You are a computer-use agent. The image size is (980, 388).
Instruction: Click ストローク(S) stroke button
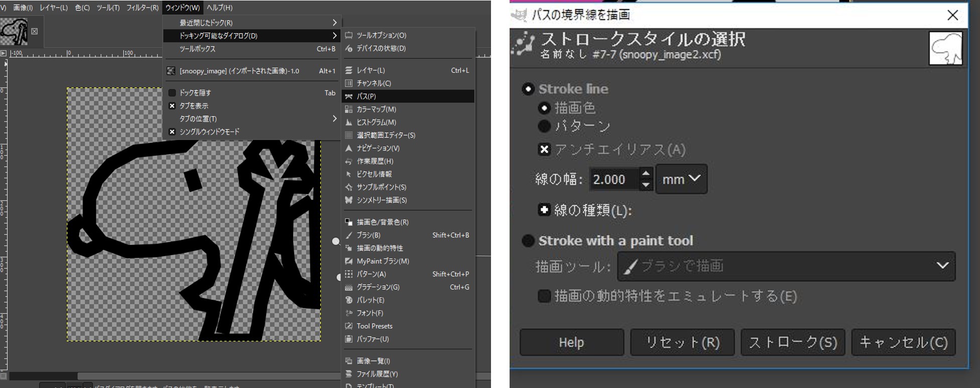coord(793,342)
